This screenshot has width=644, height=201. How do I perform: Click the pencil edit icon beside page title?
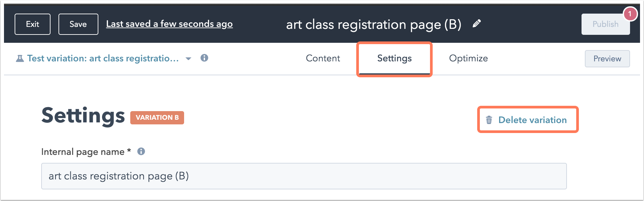click(x=477, y=24)
